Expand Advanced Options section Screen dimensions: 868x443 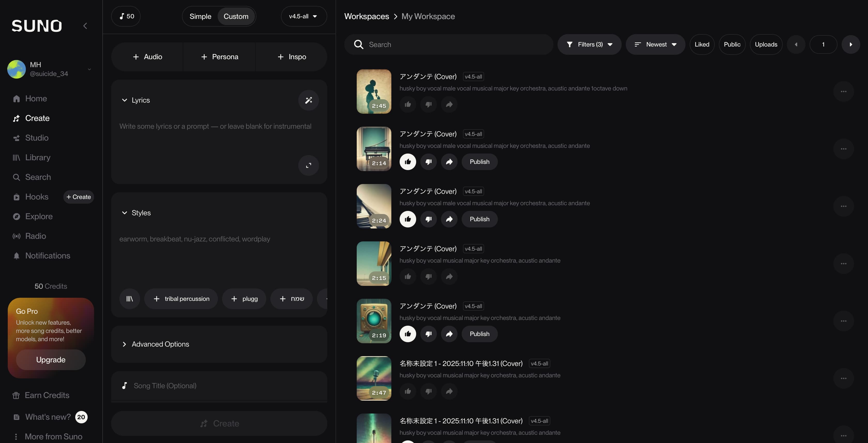click(x=160, y=344)
